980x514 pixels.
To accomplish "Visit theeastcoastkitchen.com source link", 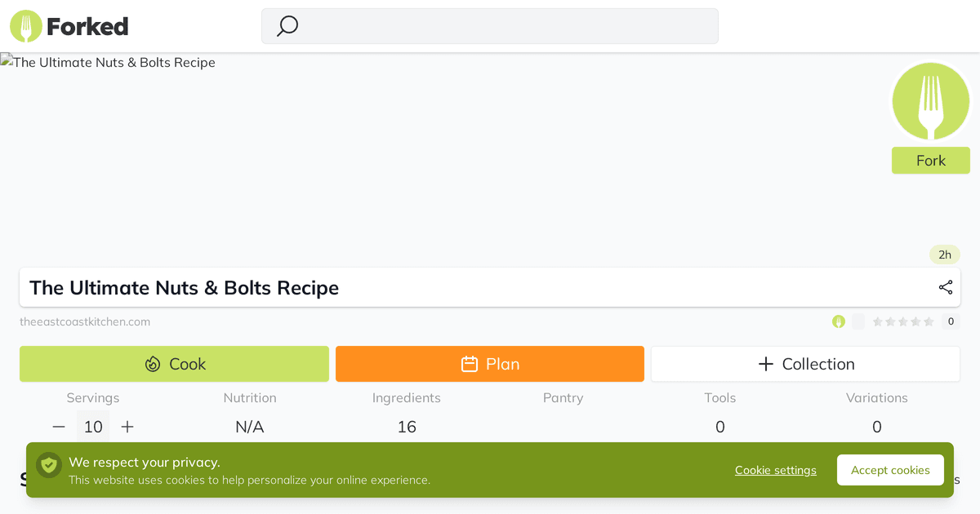I will [x=86, y=321].
